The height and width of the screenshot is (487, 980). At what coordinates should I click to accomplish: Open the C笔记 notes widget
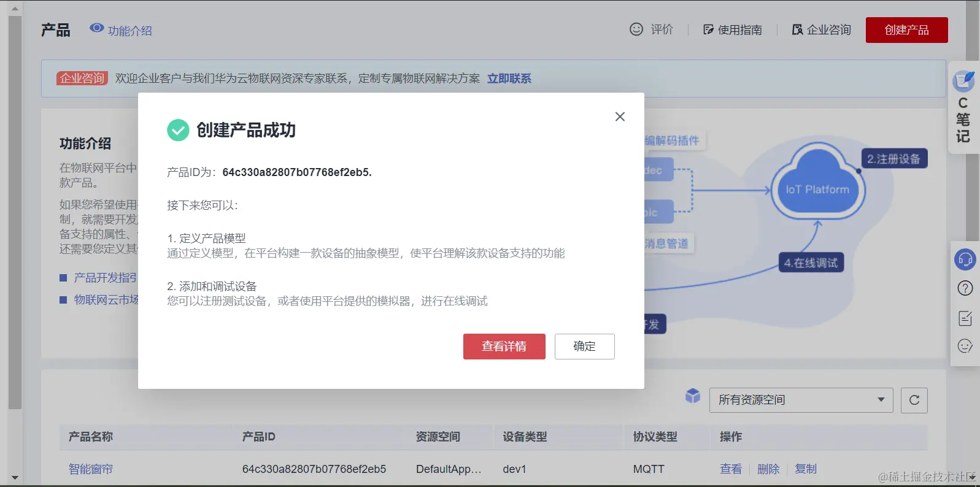tap(963, 108)
